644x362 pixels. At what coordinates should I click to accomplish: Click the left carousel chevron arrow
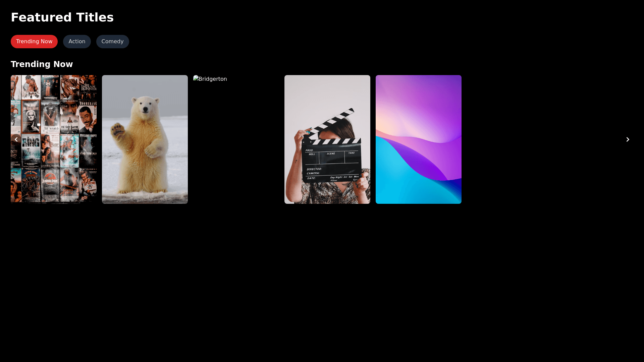[x=16, y=139]
